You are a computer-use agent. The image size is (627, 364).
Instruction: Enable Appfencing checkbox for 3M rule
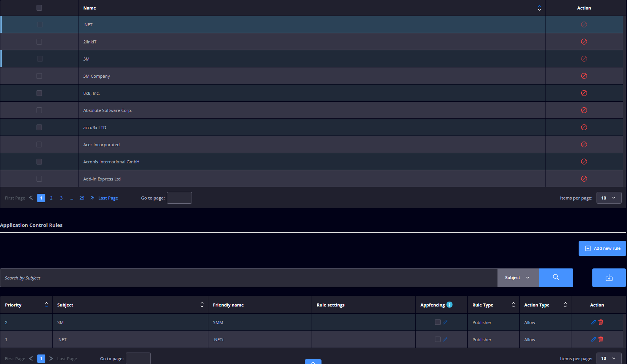tap(438, 322)
